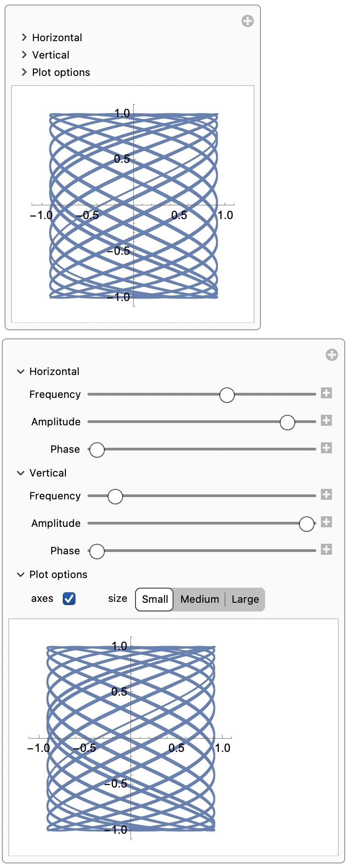This screenshot has height=868, width=347.
Task: Select the Medium size option
Action: [200, 600]
